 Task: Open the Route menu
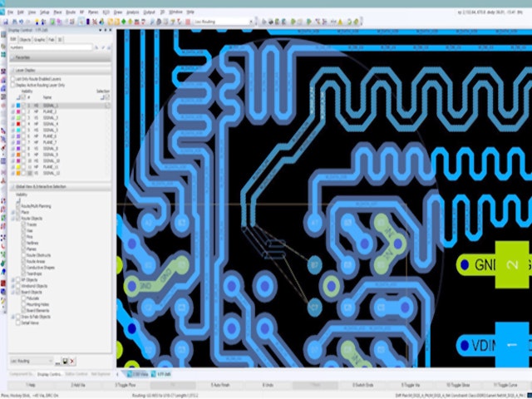(71, 12)
